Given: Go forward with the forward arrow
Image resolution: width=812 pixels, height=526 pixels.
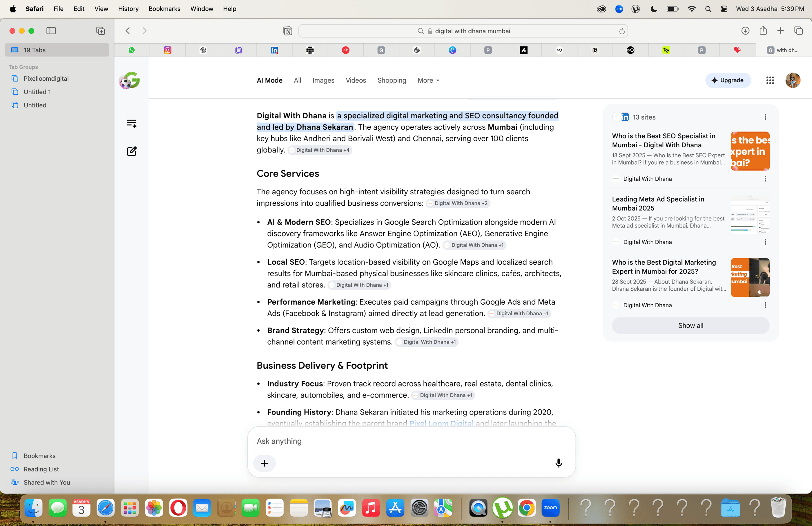Looking at the screenshot, I should tap(144, 31).
